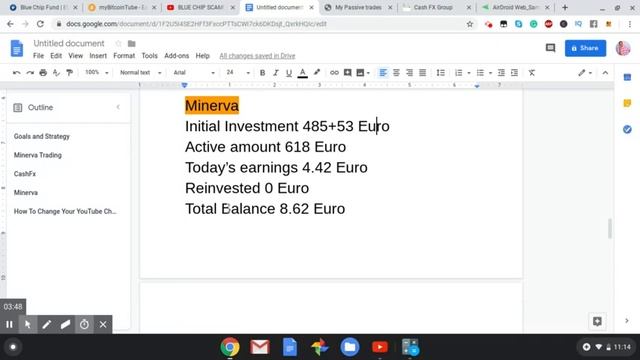The image size is (640, 360).
Task: Toggle Numbered list
Action: [x=459, y=73]
